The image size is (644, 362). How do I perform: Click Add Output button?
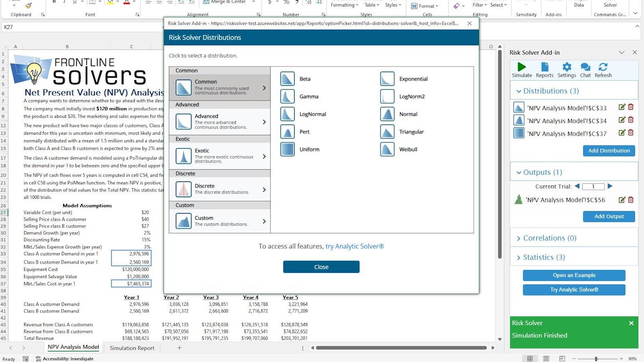click(609, 216)
